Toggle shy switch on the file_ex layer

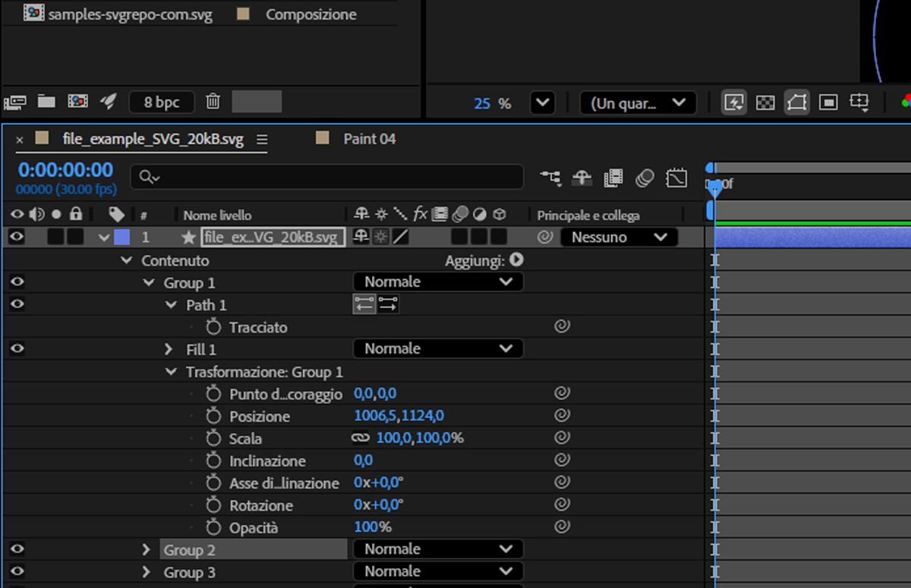pyautogui.click(x=361, y=237)
